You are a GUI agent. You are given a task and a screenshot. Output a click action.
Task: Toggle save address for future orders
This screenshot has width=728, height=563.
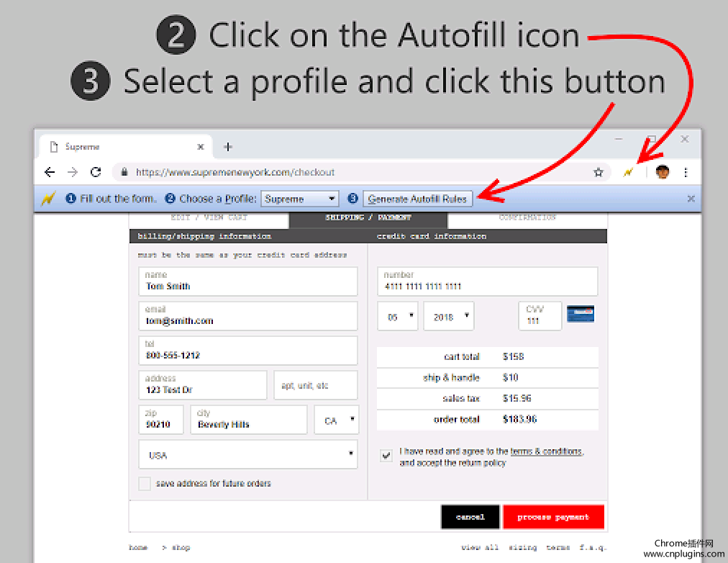coord(145,484)
